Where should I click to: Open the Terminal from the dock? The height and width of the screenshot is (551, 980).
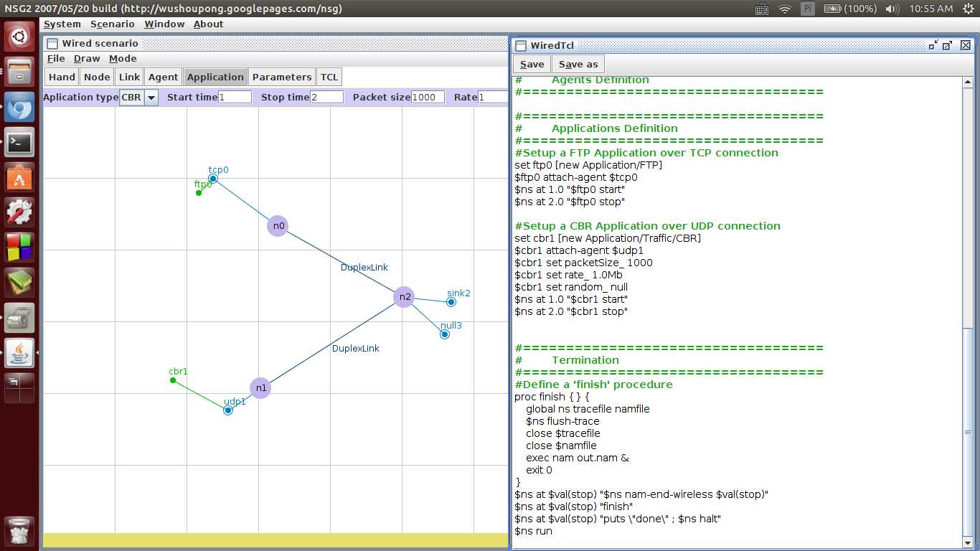click(19, 143)
